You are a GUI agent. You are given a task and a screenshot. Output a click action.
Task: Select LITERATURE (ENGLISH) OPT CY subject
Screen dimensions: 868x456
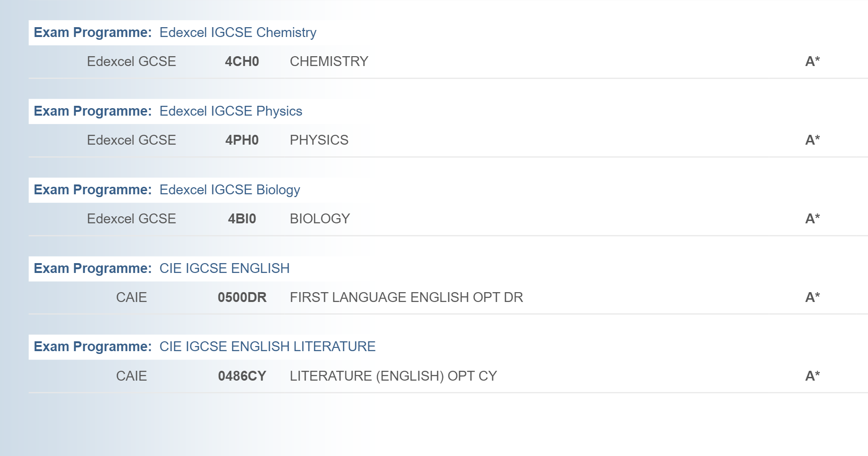pos(393,376)
